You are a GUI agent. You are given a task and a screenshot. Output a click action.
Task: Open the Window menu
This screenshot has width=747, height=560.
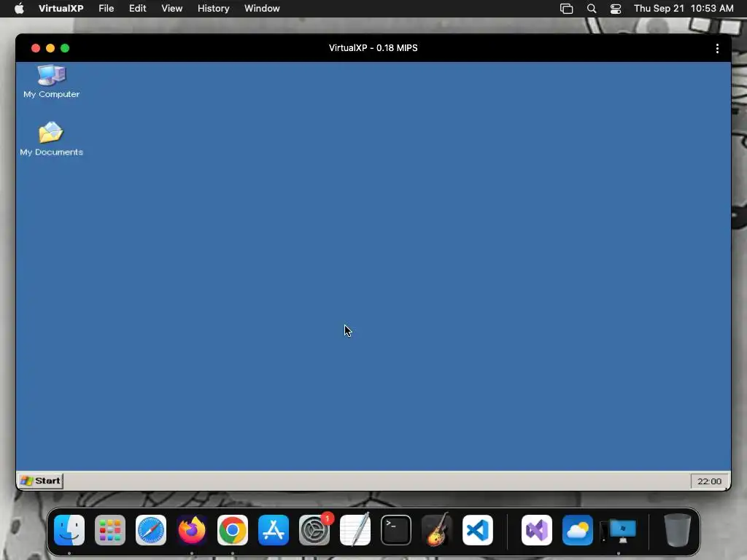[x=262, y=8]
